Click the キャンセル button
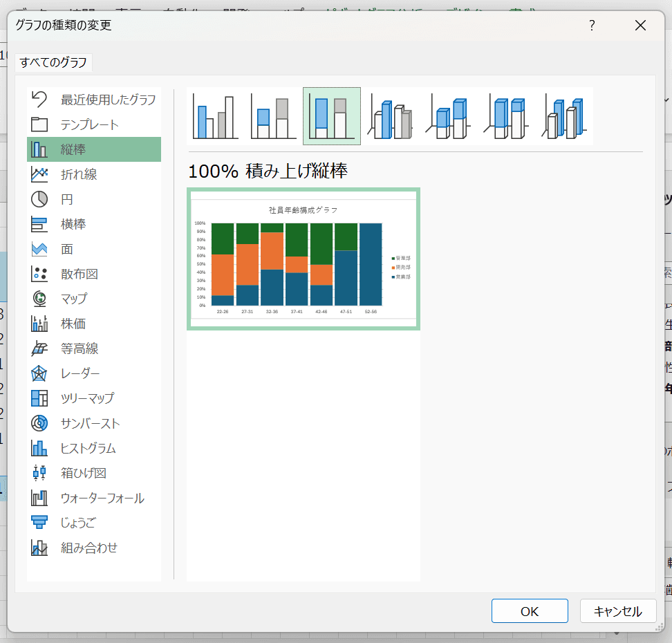Screen dimensions: 672x643 click(x=617, y=611)
